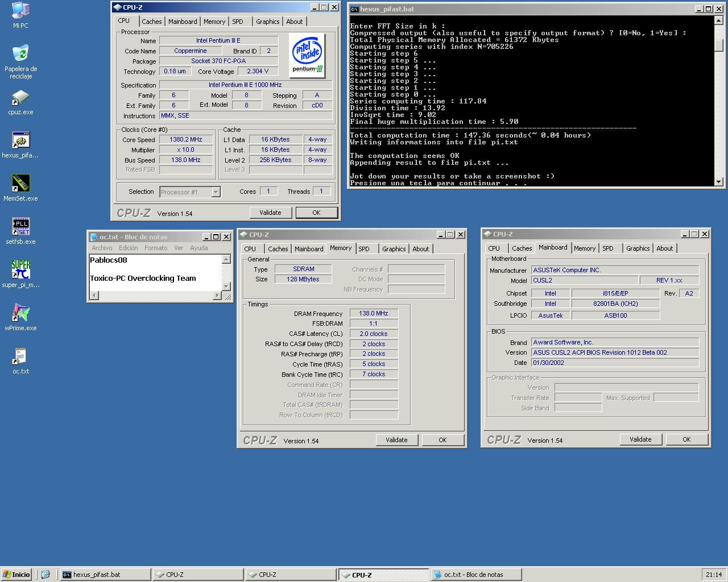Maximize the hexus_pifast.bat console window

pyautogui.click(x=708, y=9)
